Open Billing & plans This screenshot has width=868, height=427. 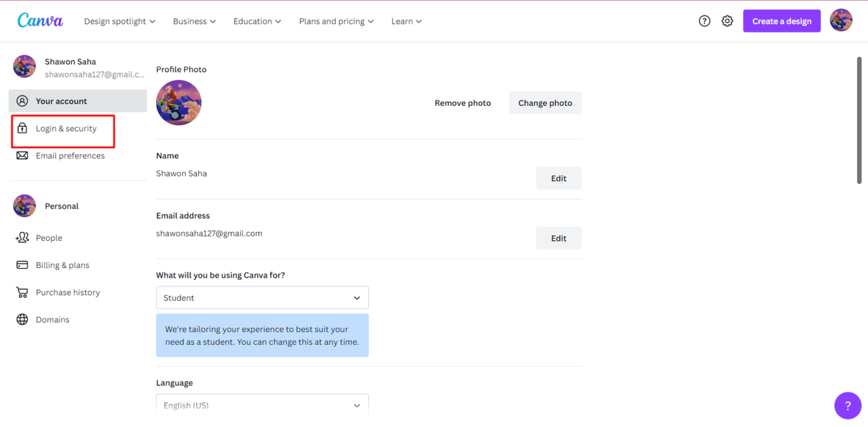[78, 265]
